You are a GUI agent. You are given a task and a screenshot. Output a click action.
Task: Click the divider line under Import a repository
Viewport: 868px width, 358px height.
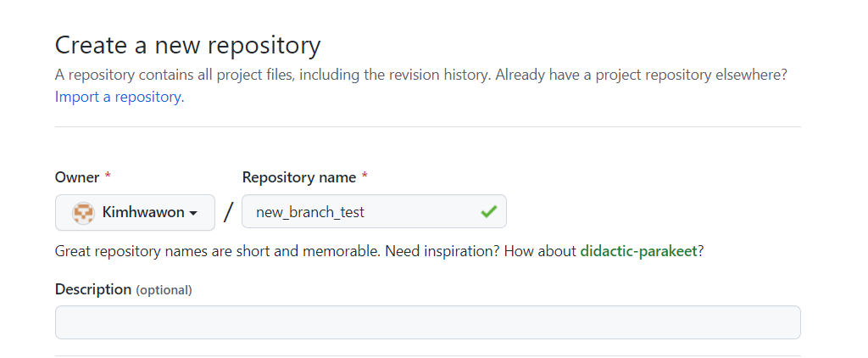(428, 127)
